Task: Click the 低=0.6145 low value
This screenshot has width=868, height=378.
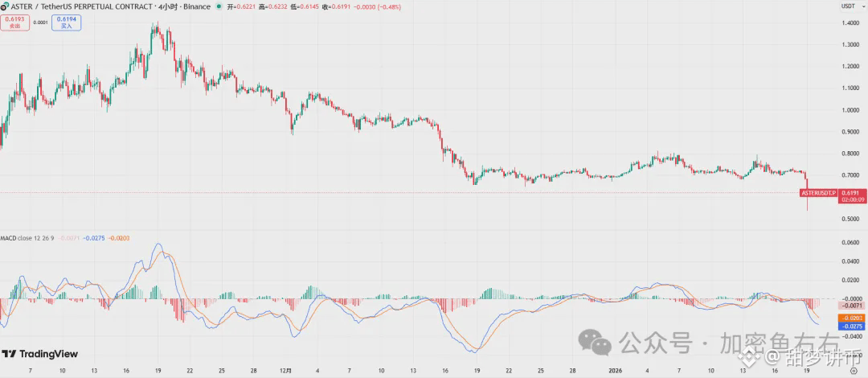Action: coord(303,7)
